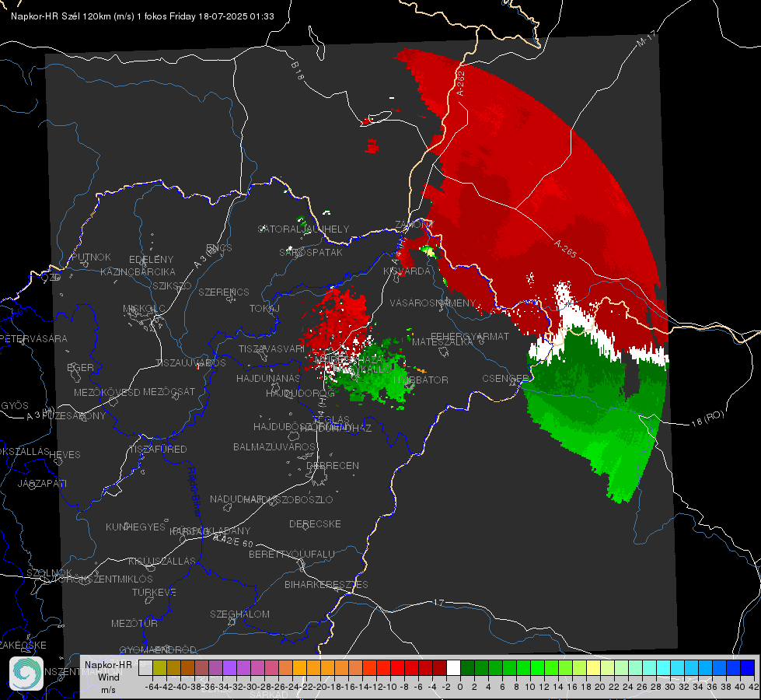Click the DEBRECEN city label
Image resolution: width=761 pixels, height=700 pixels.
click(x=333, y=465)
